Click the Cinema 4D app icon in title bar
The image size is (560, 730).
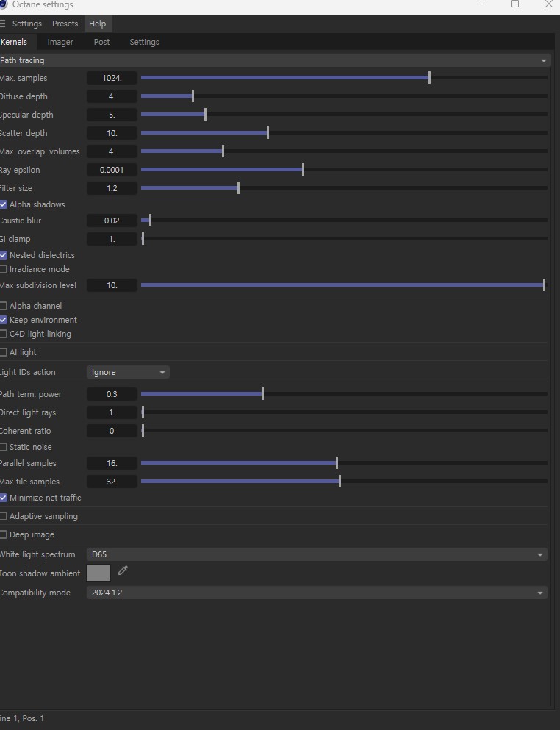tap(3, 4)
